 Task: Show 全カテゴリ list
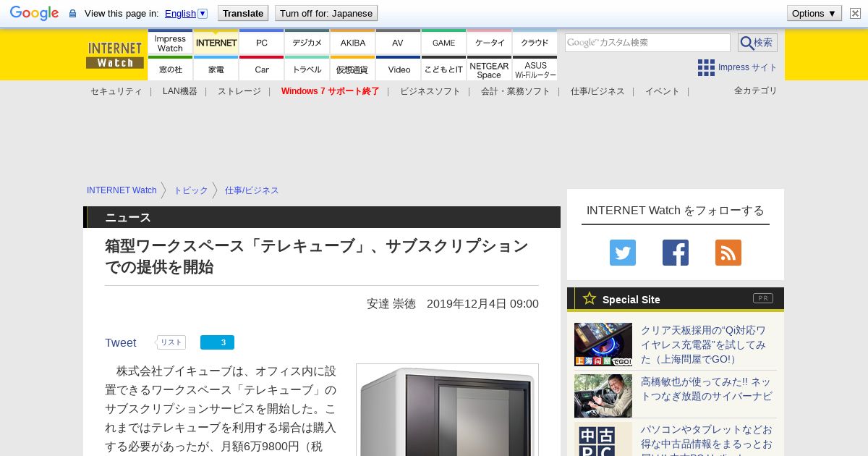click(755, 90)
